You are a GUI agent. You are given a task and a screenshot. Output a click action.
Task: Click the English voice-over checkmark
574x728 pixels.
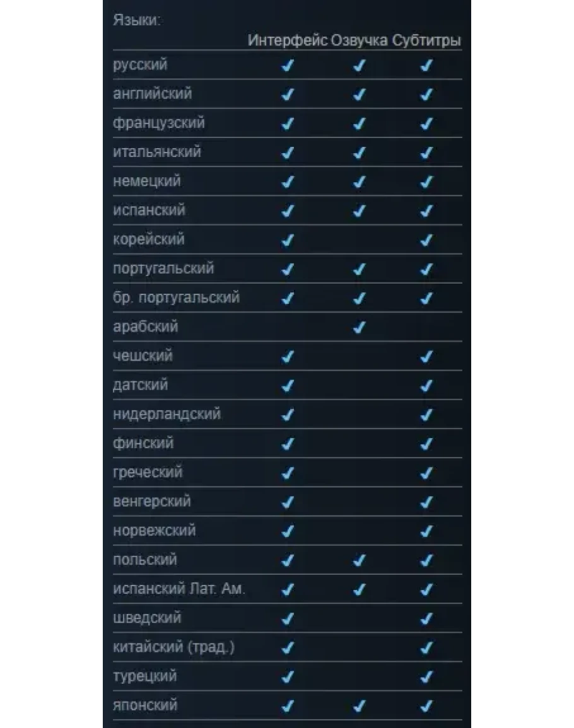pyautogui.click(x=359, y=95)
